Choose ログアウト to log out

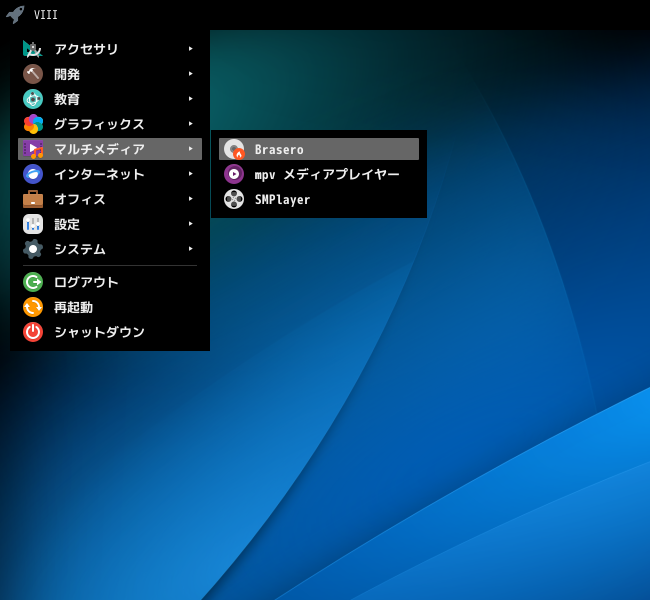pos(110,282)
